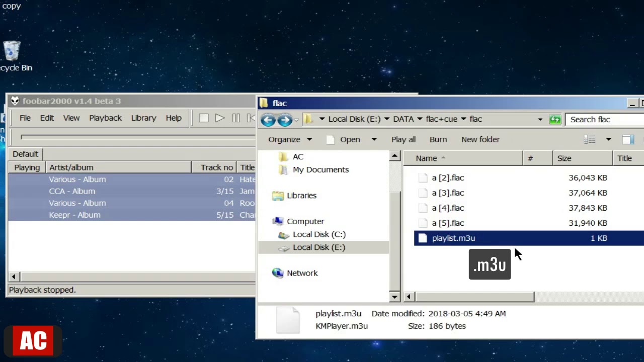Go back in the flac Explorer window
Viewport: 644px width, 362px height.
(268, 120)
